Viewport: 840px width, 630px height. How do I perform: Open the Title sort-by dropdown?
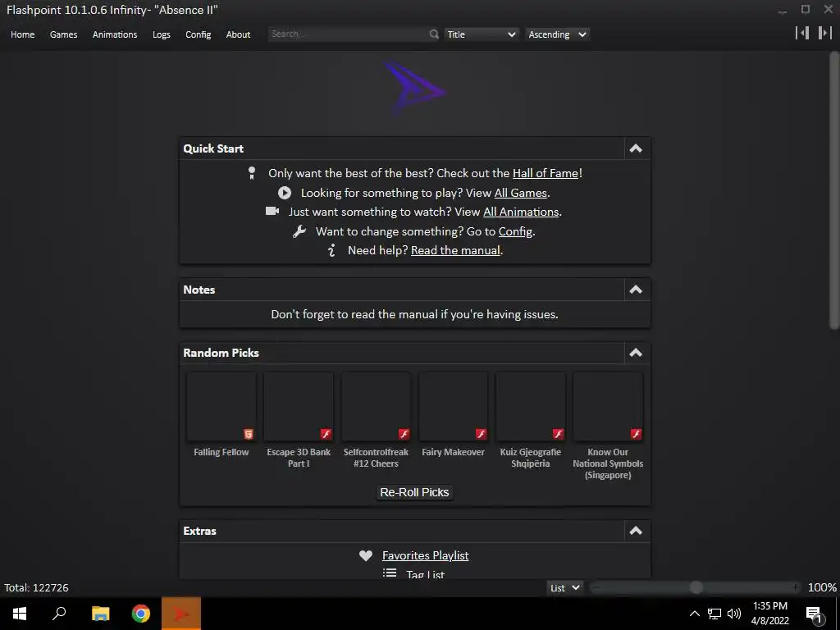[481, 34]
